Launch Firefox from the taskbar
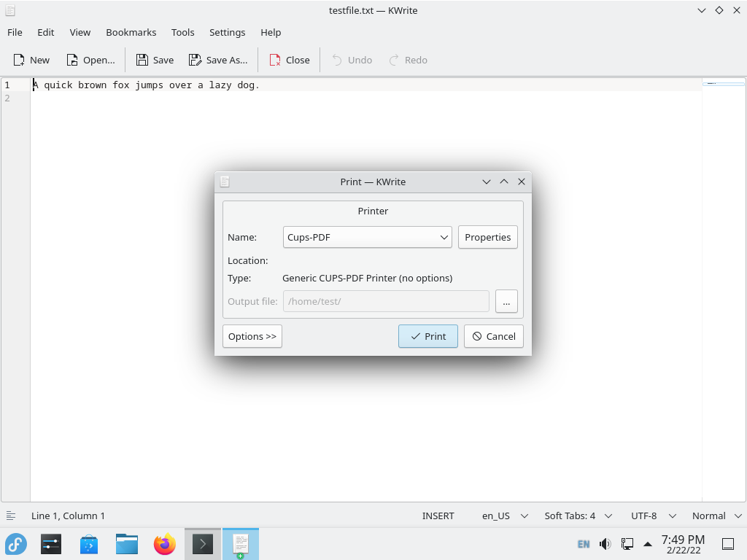 [165, 544]
